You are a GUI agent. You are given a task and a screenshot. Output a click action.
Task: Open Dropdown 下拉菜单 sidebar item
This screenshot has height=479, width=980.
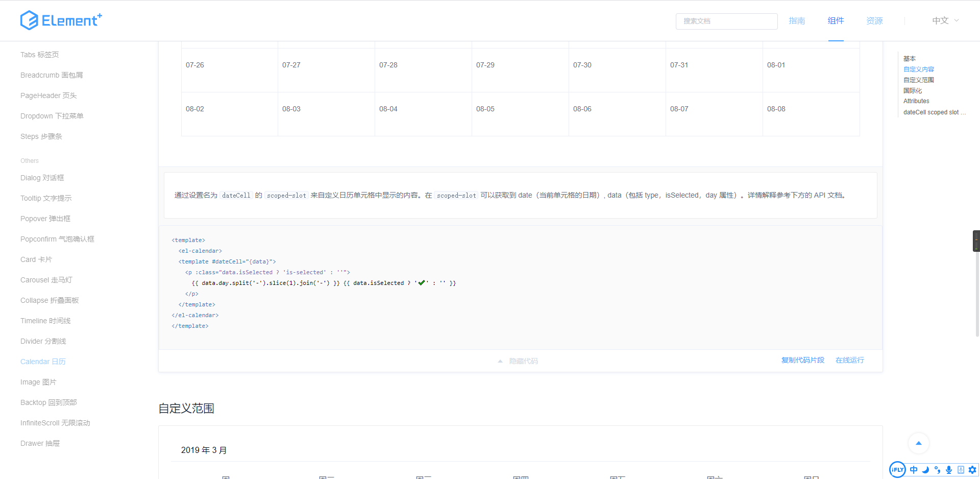52,116
